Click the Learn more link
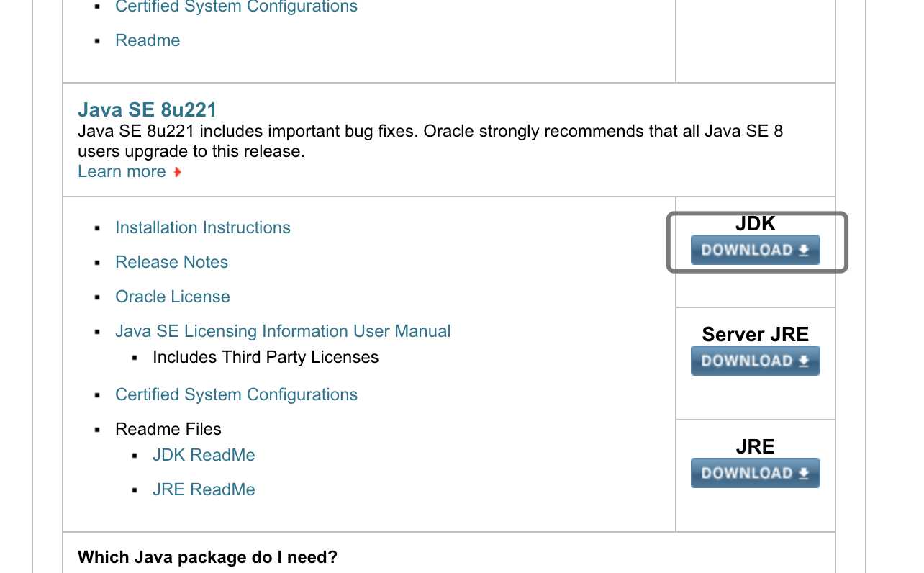This screenshot has width=924, height=573. (x=122, y=171)
